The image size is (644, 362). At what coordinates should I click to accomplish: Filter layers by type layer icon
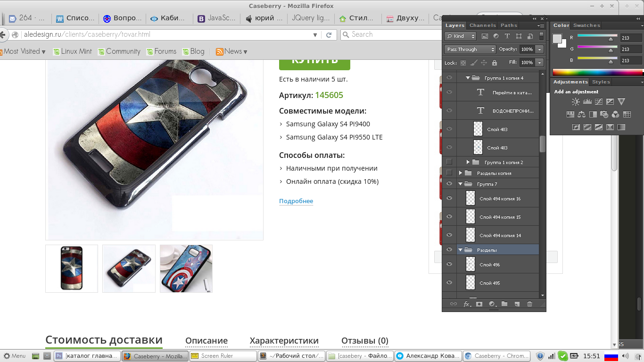point(507,36)
